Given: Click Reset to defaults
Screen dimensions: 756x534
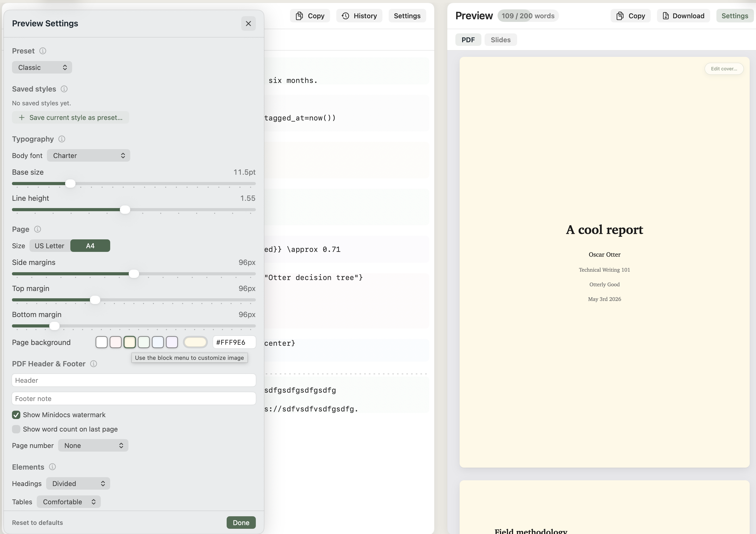Looking at the screenshot, I should (x=38, y=523).
